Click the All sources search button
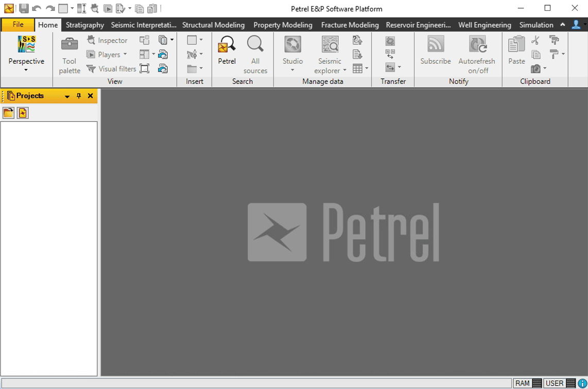 pos(255,55)
